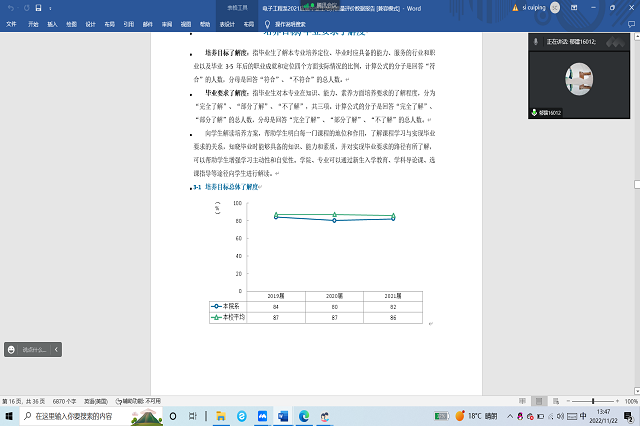The width and height of the screenshot is (640, 426).
Task: Click the speaker avatar thumbnail
Action: tap(579, 77)
